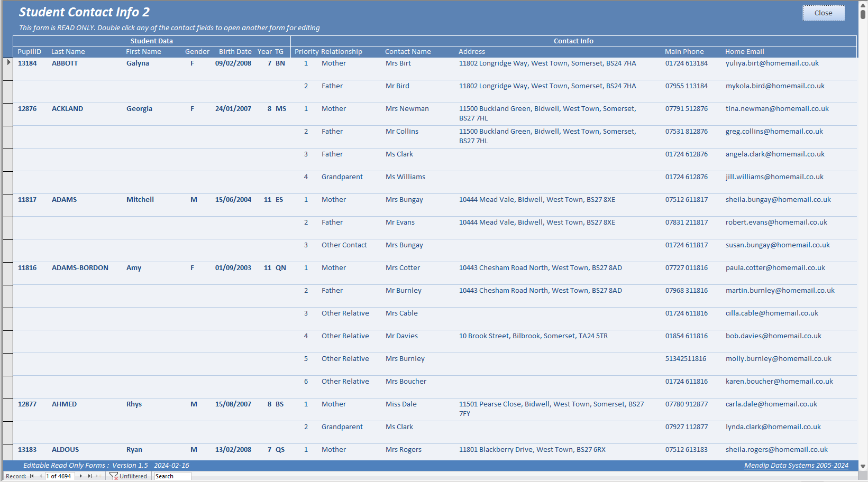
Task: Open contact Mrs Newman
Action: coord(407,109)
